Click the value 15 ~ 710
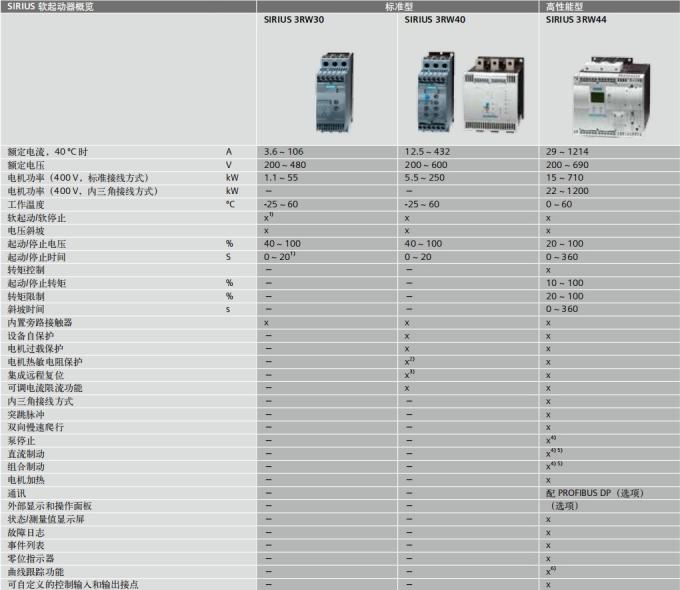Viewport: 680px width, 590px height. pos(564,178)
